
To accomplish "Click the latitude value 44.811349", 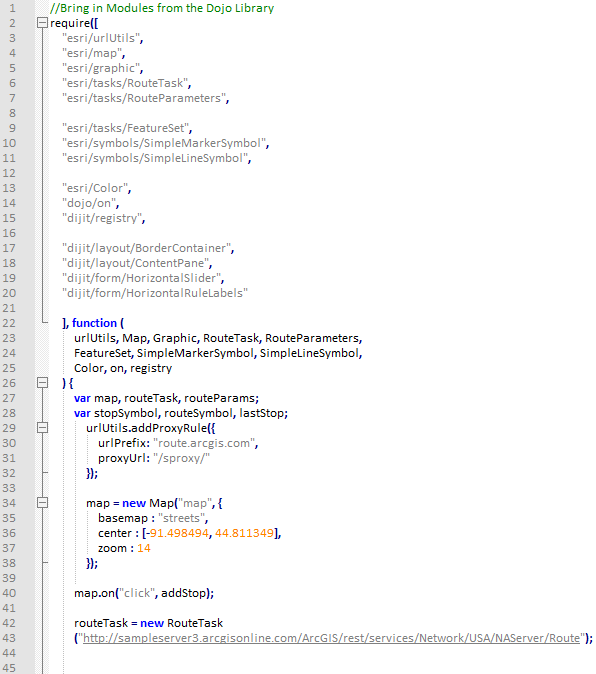I will [244, 533].
